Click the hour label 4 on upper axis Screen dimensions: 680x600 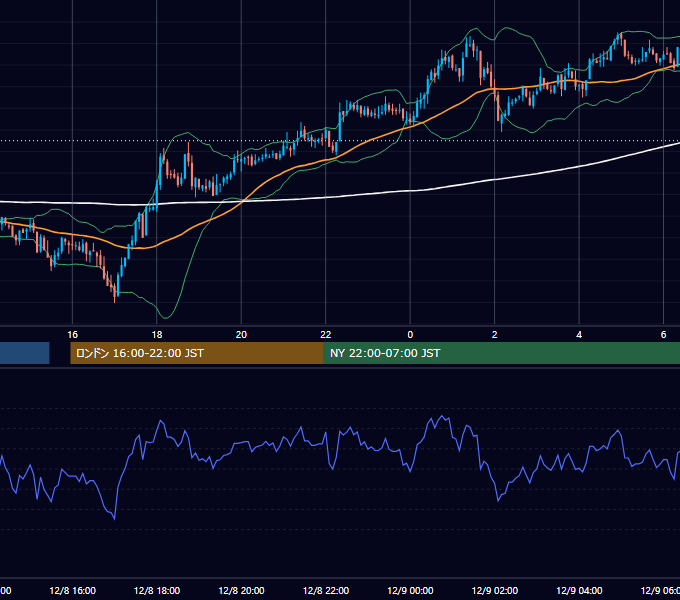coord(579,335)
